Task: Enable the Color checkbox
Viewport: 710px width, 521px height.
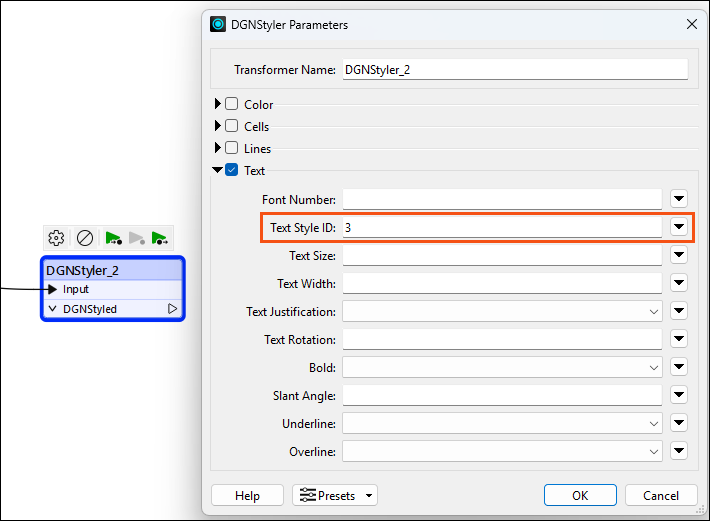Action: click(231, 104)
